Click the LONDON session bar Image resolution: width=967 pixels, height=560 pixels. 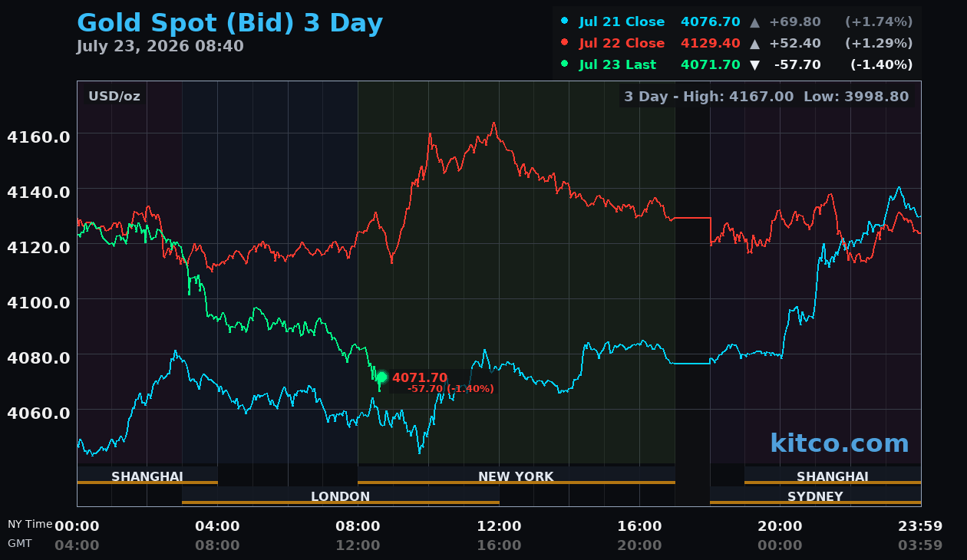tap(341, 496)
